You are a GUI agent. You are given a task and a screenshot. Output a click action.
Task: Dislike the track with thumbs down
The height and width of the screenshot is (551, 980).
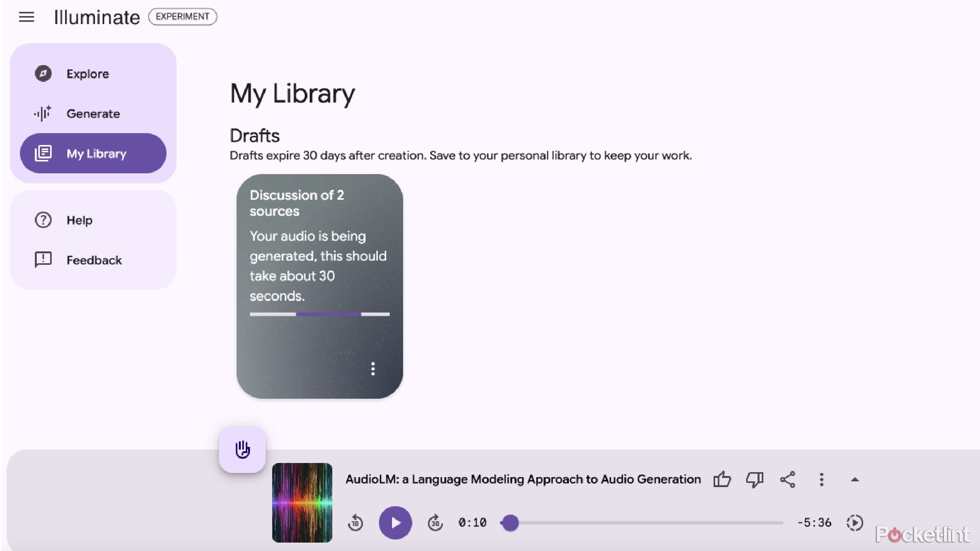pyautogui.click(x=755, y=479)
